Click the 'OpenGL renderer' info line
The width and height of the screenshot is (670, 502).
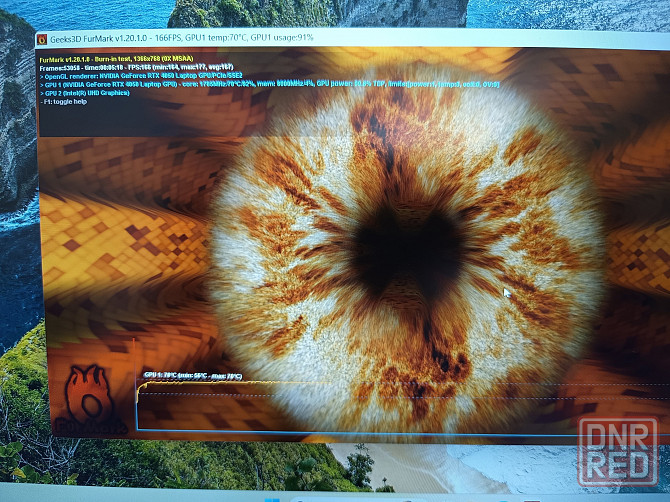[141, 76]
